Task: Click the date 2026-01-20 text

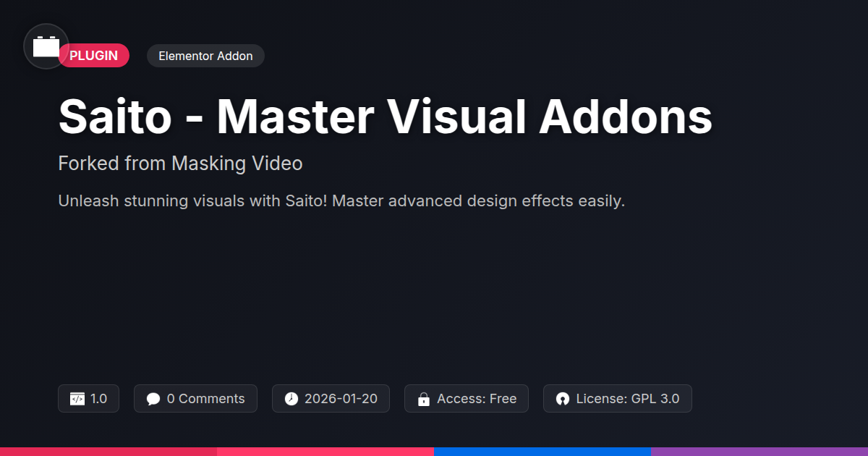Action: (x=341, y=399)
